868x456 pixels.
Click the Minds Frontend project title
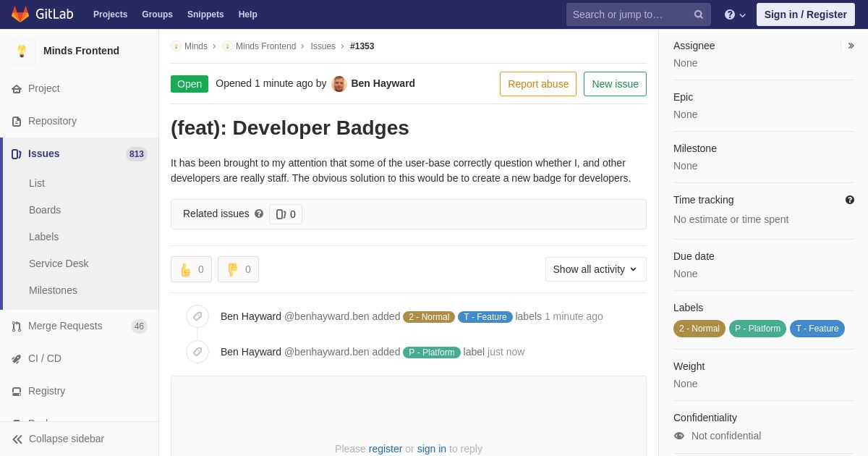click(x=81, y=51)
